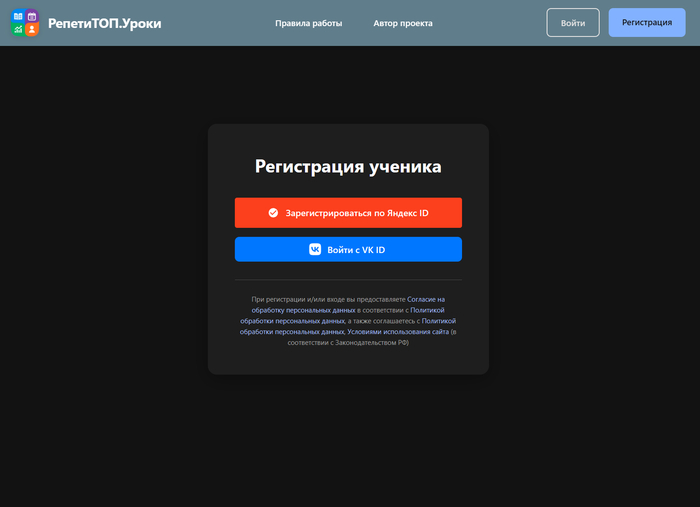Click the Регистрация ученика heading
This screenshot has height=507, width=700.
click(348, 166)
